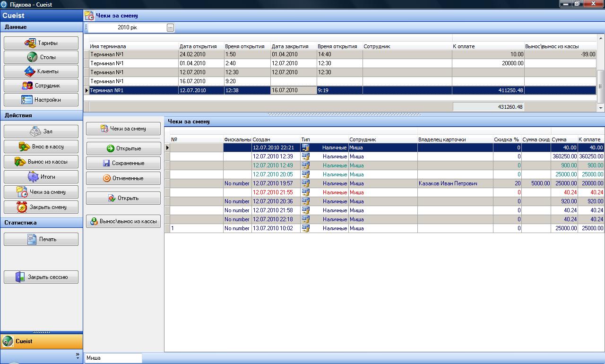The width and height of the screenshot is (605, 364).
Task: Click the Тарифы icon in sidebar
Action: [30, 43]
